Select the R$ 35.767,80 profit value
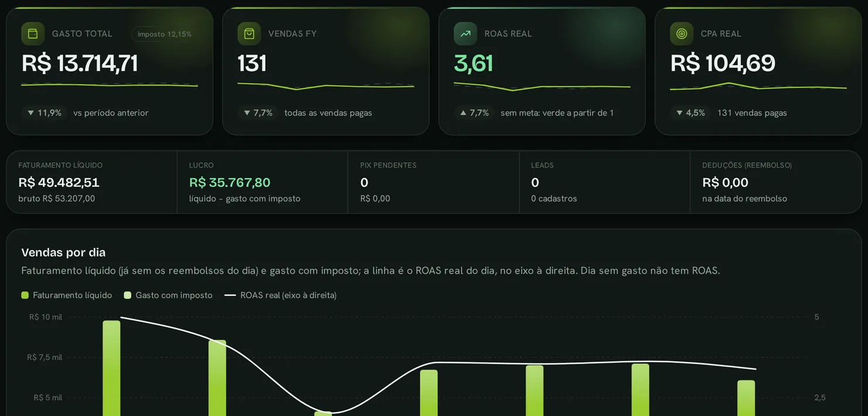The height and width of the screenshot is (416, 868). click(230, 182)
